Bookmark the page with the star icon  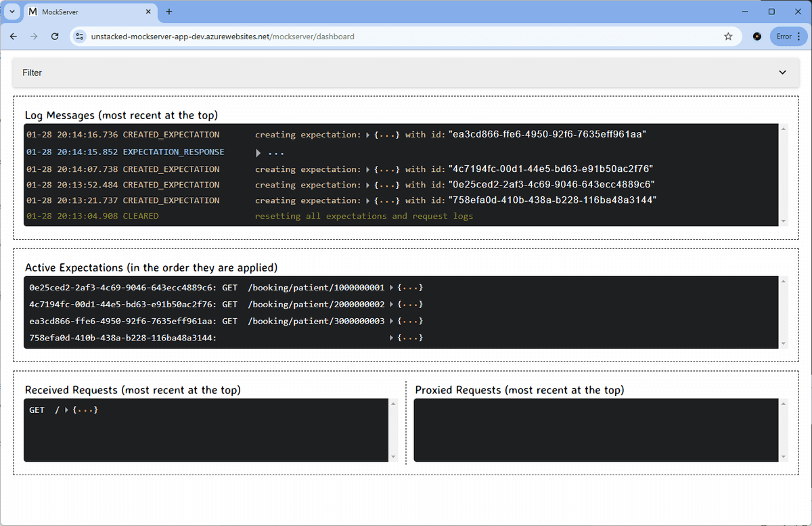[728, 36]
